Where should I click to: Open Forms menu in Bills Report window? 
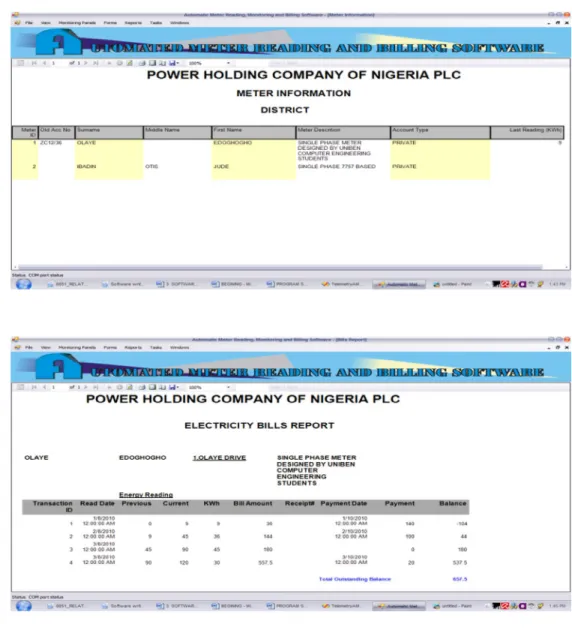[110, 348]
